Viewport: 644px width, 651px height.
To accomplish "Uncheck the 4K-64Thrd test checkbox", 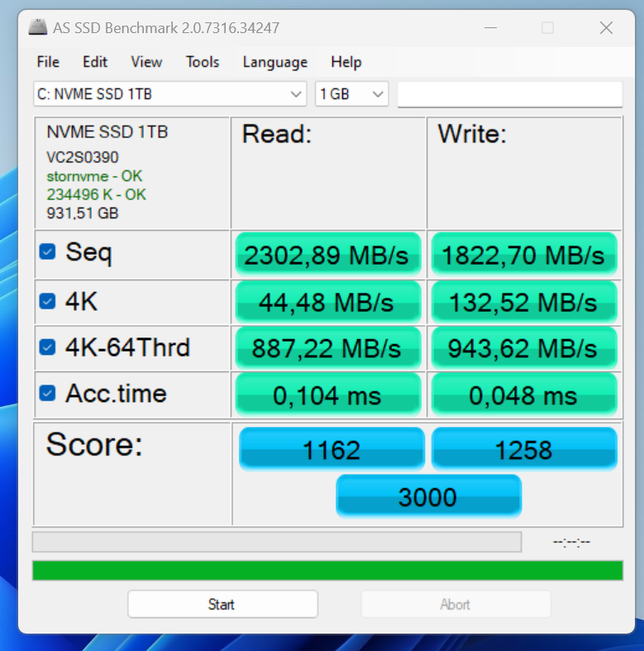I will tap(47, 347).
